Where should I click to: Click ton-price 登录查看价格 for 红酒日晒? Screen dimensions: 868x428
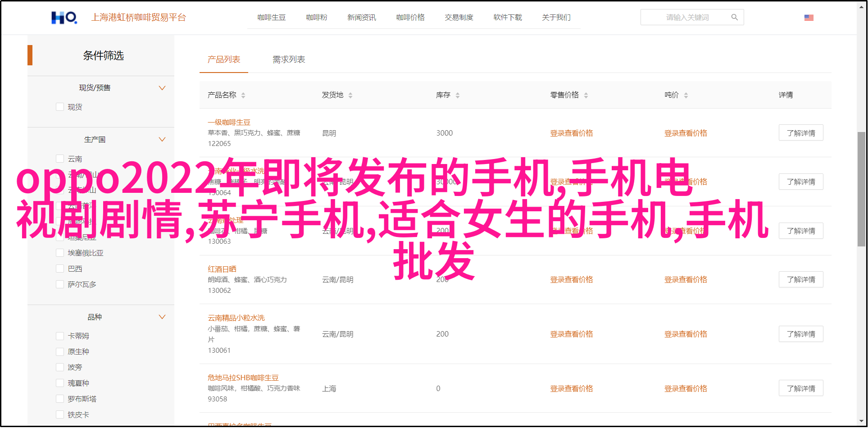pyautogui.click(x=686, y=279)
